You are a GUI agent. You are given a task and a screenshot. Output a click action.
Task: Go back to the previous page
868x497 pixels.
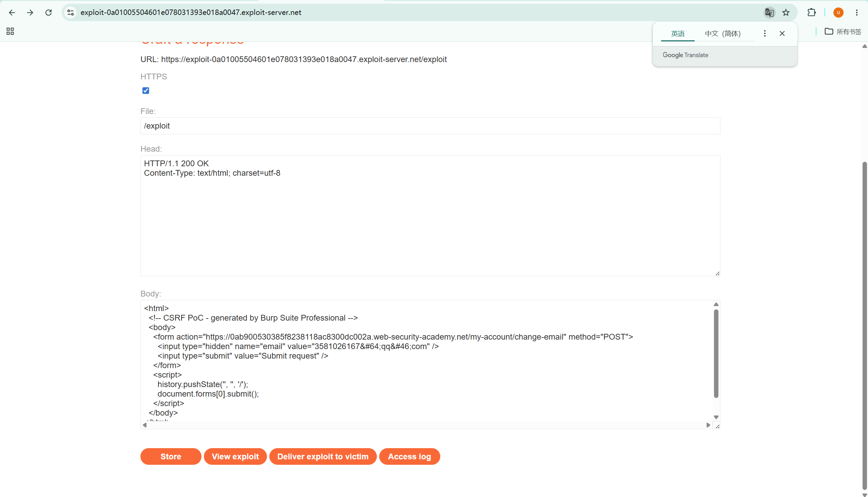click(x=12, y=13)
